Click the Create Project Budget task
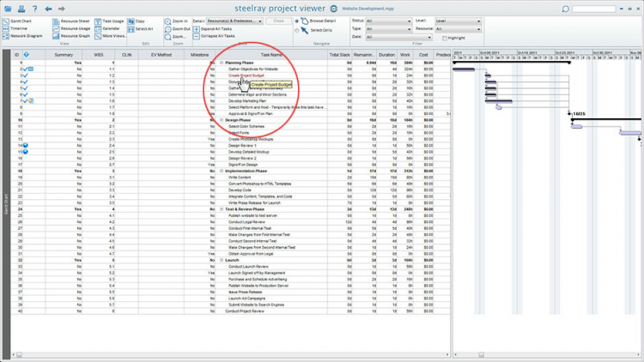The image size is (644, 362). click(246, 75)
